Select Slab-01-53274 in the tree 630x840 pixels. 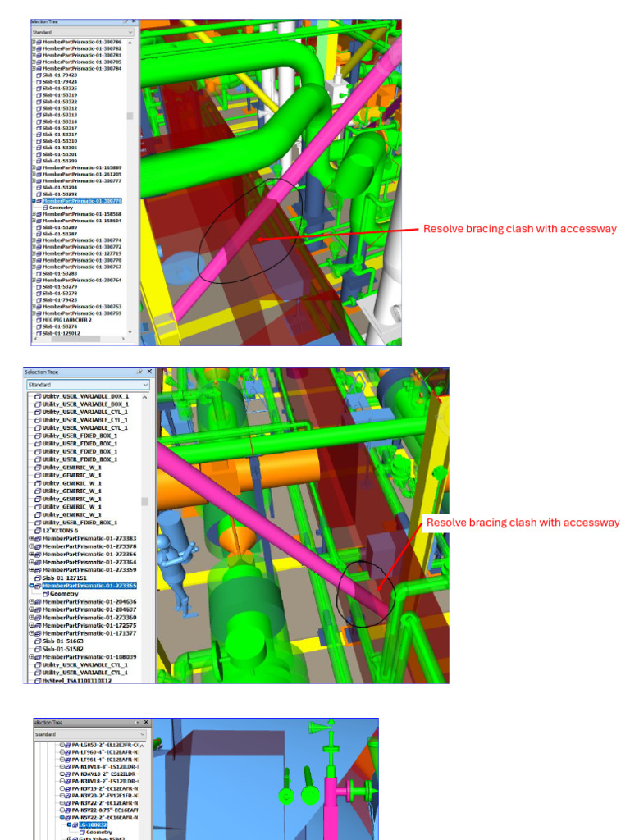[x=59, y=326]
